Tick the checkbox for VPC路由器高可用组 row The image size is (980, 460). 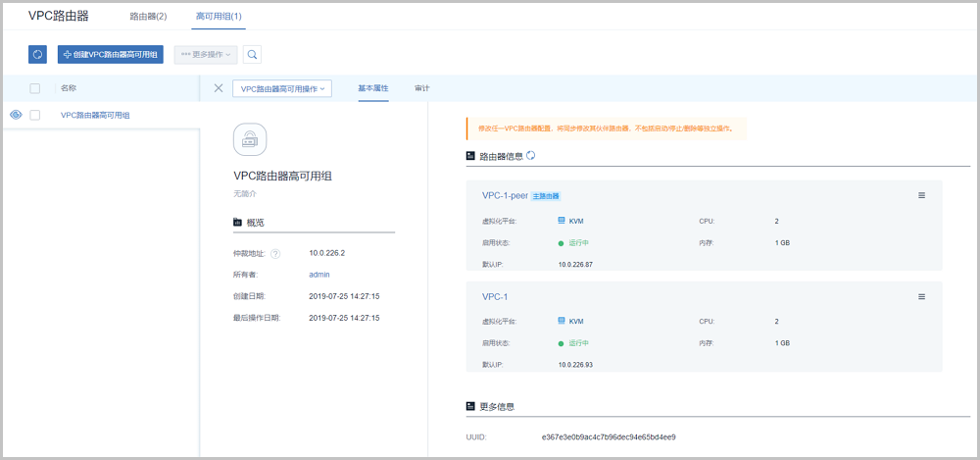coord(35,115)
